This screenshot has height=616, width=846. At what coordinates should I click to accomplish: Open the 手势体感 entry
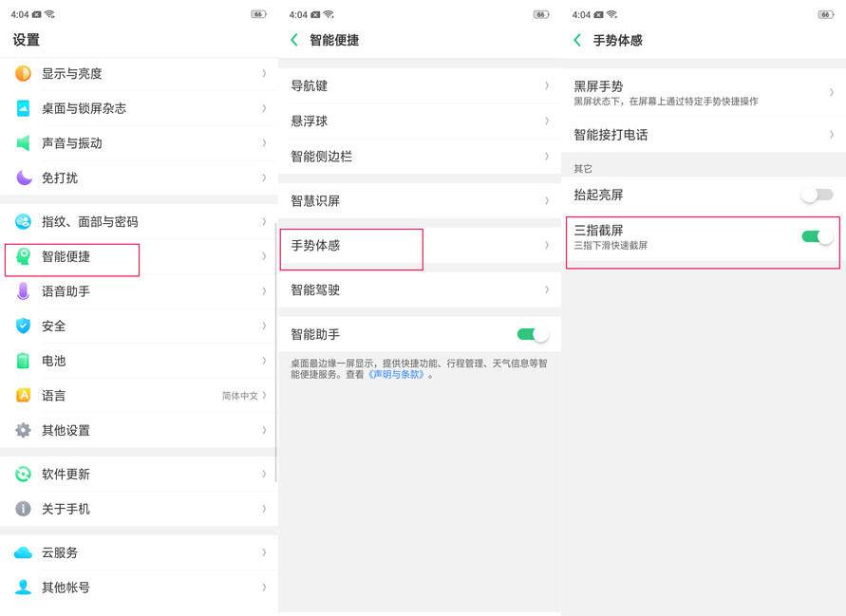click(x=420, y=246)
